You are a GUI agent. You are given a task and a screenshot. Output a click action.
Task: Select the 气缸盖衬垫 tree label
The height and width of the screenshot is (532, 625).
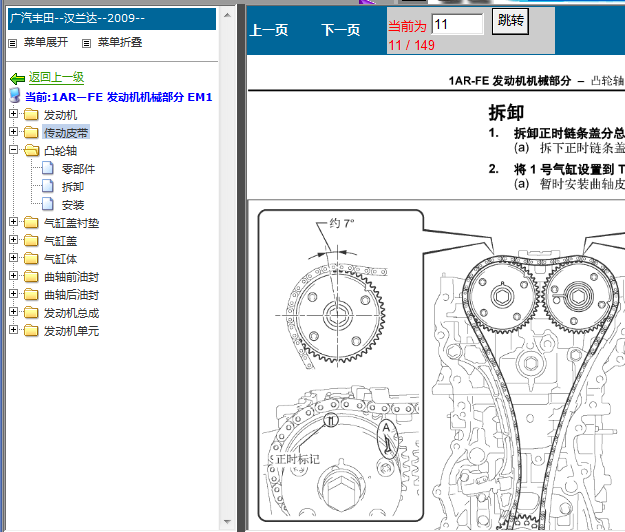coord(71,223)
